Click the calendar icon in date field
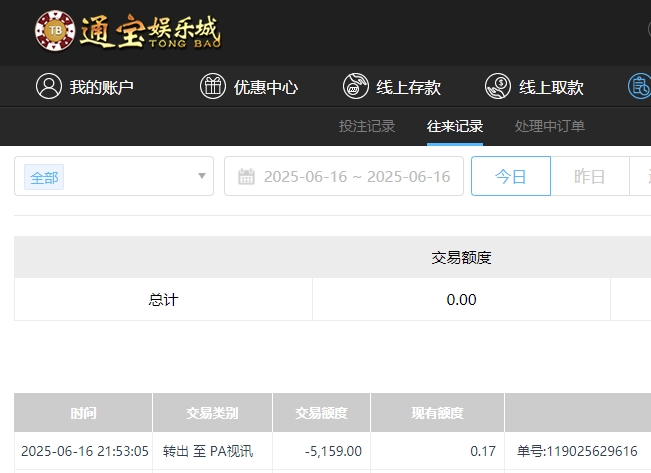651x473 pixels. click(246, 177)
